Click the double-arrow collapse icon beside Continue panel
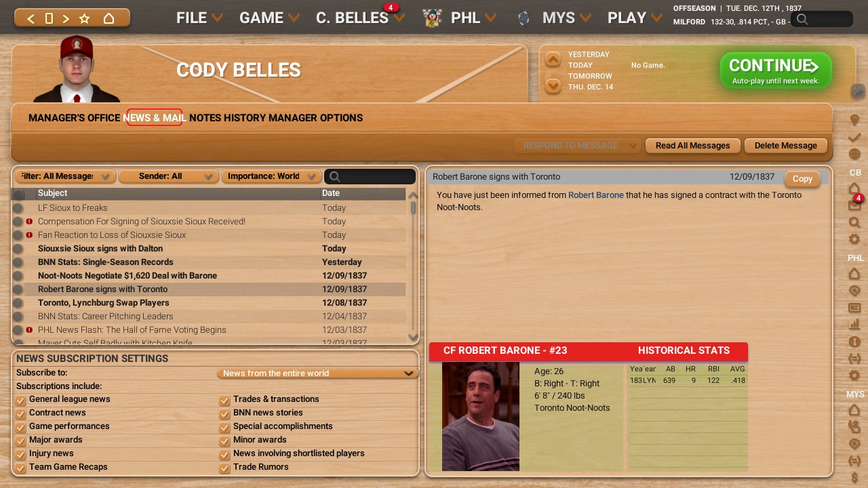Viewport: 868px width, 488px height. coord(859,91)
